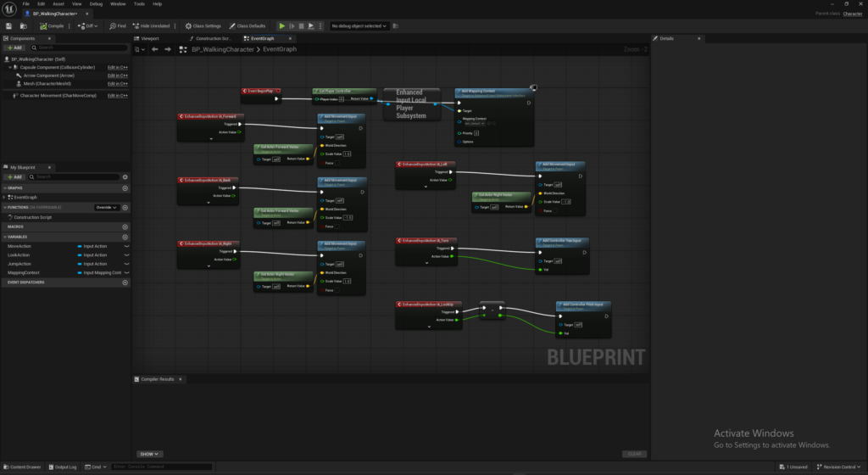868x475 pixels.
Task: Click the frame skip playback icon
Action: coord(292,26)
